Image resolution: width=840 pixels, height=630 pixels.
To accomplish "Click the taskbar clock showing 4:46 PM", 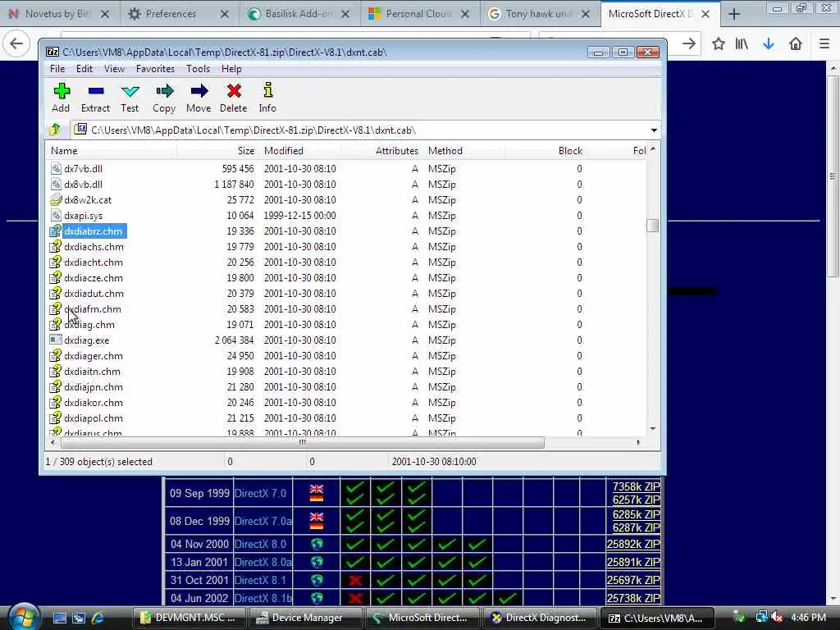I will (808, 618).
